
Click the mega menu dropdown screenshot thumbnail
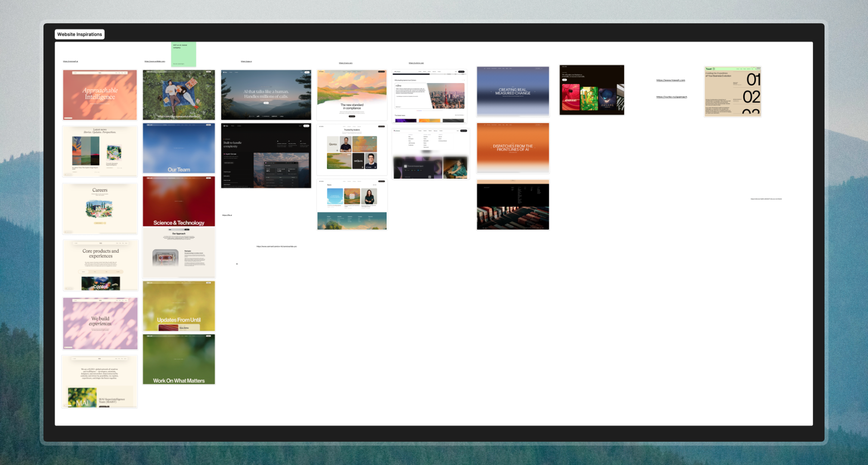click(x=431, y=154)
